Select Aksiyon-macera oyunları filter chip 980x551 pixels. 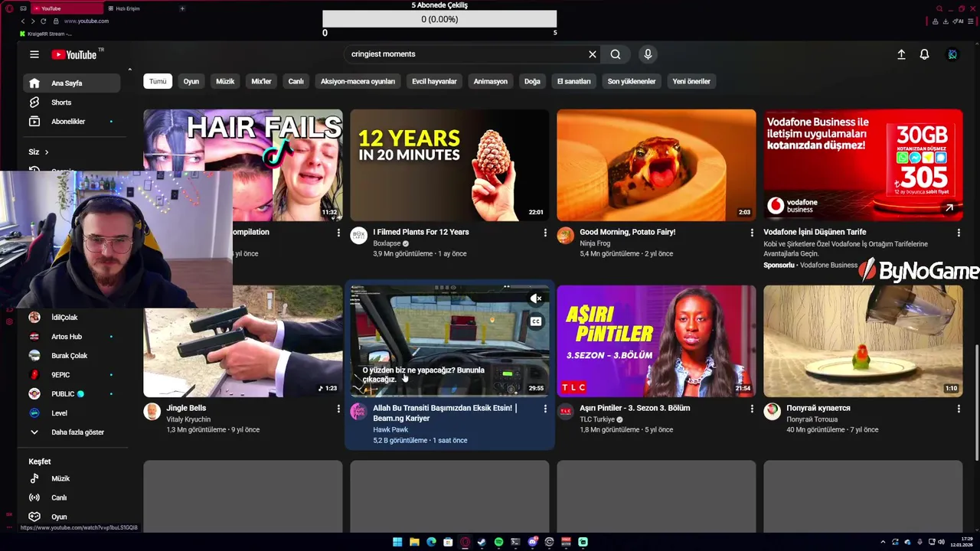pos(358,81)
